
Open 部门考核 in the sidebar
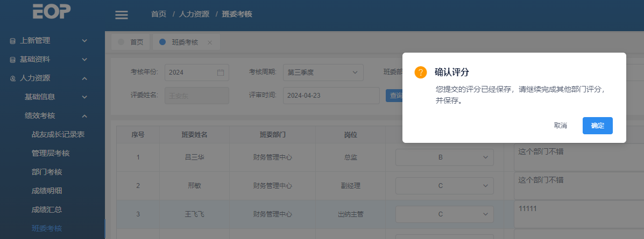pyautogui.click(x=47, y=172)
